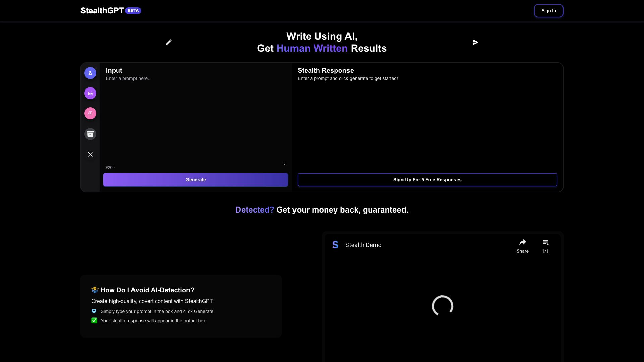Click the Input heading label
644x362 pixels.
[114, 70]
